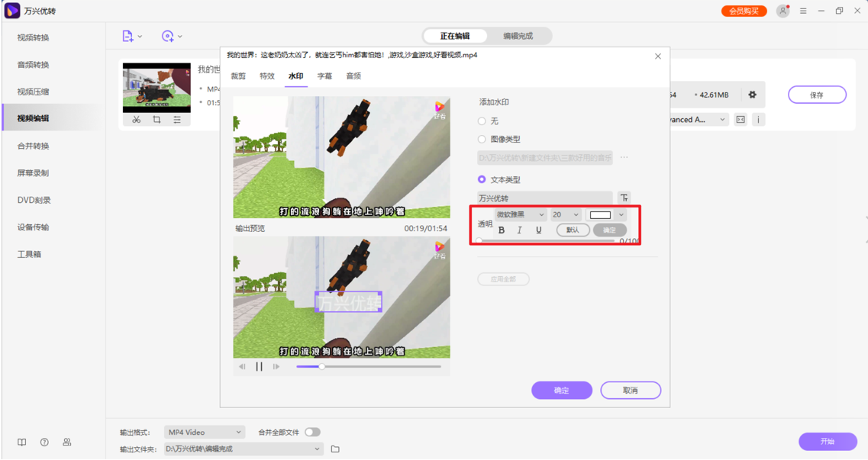Browse for watermark image via ellipsis
Image resolution: width=868 pixels, height=460 pixels.
[624, 158]
